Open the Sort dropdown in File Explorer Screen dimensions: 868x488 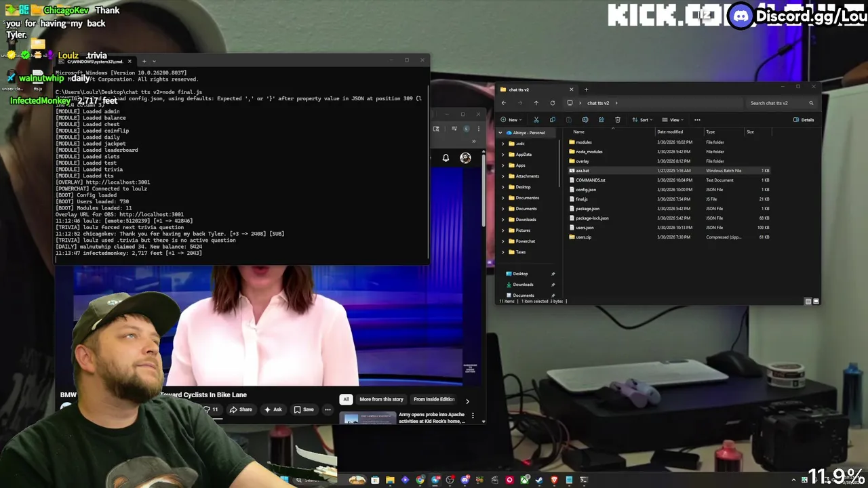click(x=642, y=120)
